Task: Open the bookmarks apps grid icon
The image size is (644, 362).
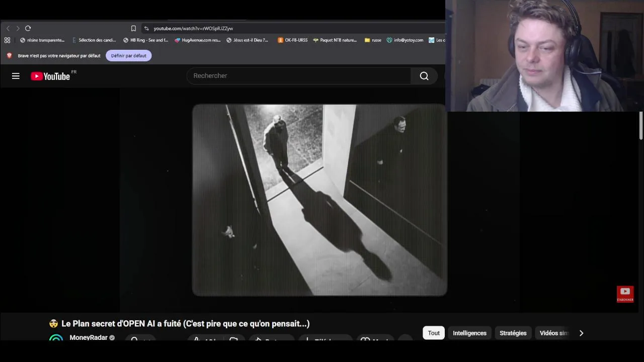Action: click(x=7, y=40)
